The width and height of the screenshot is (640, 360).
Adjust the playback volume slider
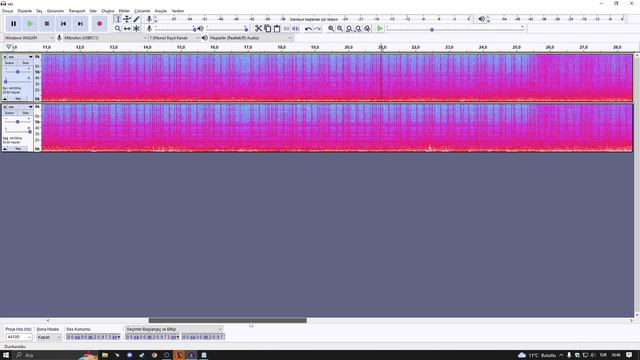point(227,29)
